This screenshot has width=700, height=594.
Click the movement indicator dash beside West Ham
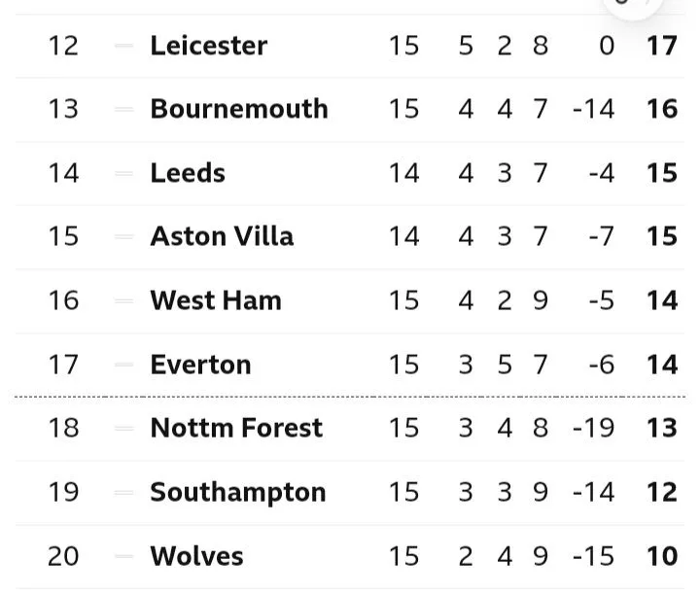(123, 300)
